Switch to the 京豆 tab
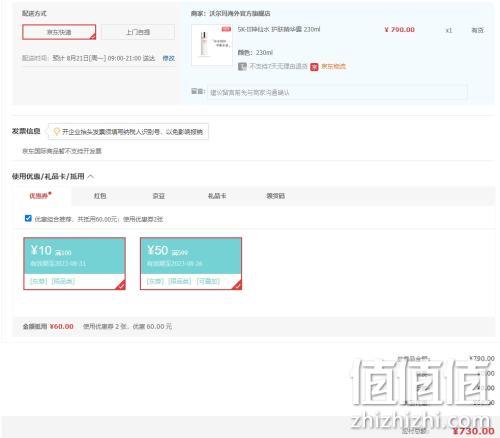This screenshot has height=438, width=500. point(159,196)
